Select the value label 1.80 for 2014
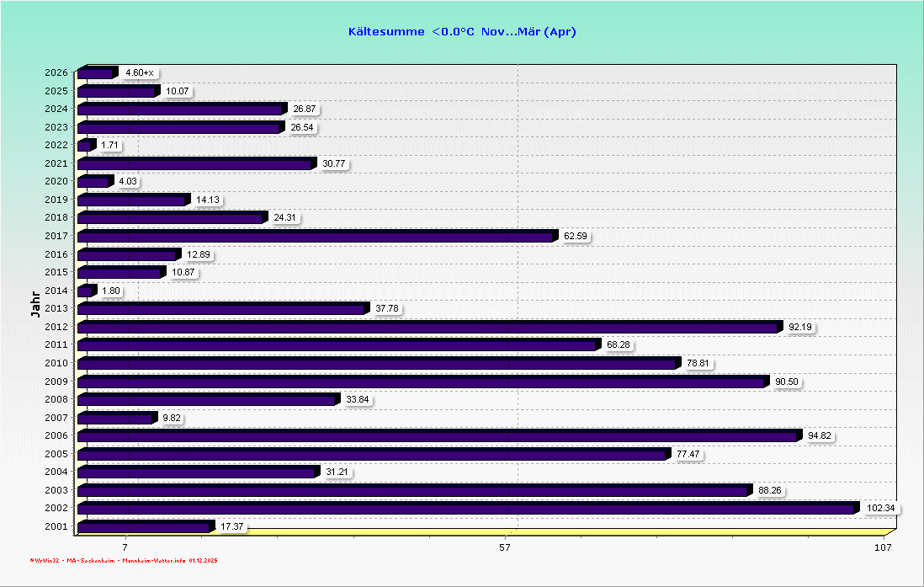This screenshot has height=587, width=924. pos(112,291)
